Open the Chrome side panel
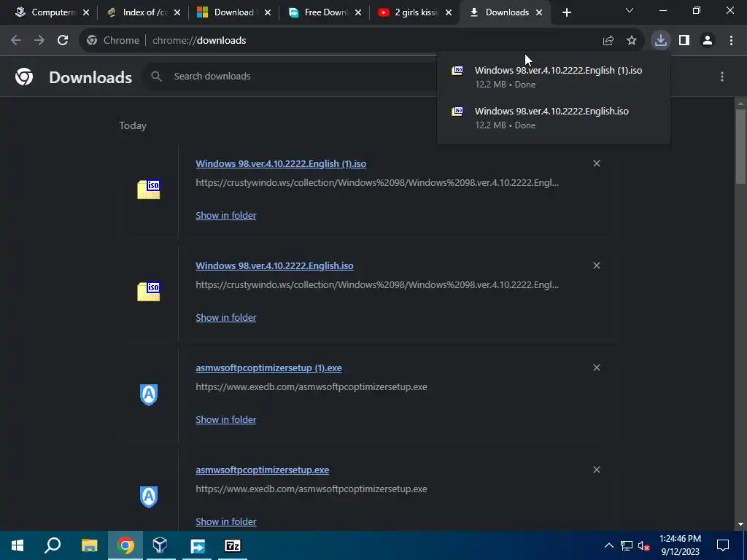The width and height of the screenshot is (747, 560). 684,41
